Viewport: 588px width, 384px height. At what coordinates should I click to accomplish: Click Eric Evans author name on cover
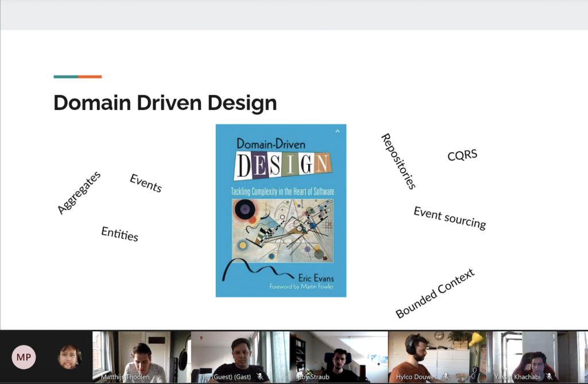click(316, 278)
